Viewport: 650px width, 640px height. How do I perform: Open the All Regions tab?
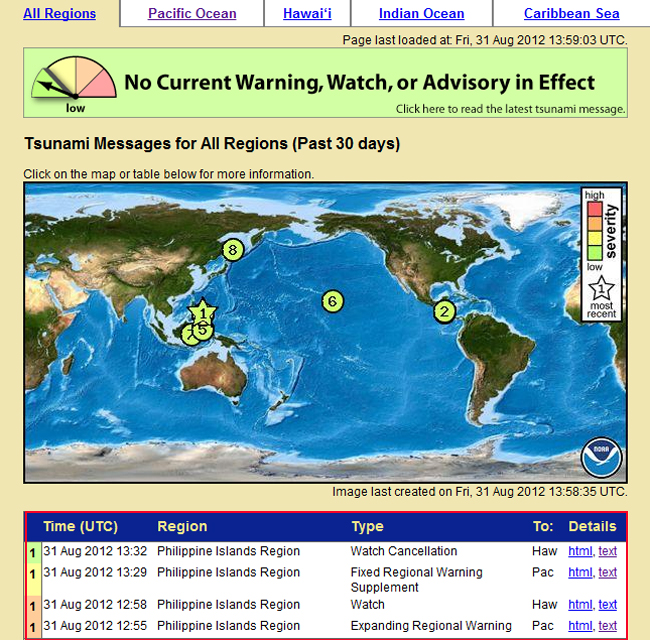60,14
